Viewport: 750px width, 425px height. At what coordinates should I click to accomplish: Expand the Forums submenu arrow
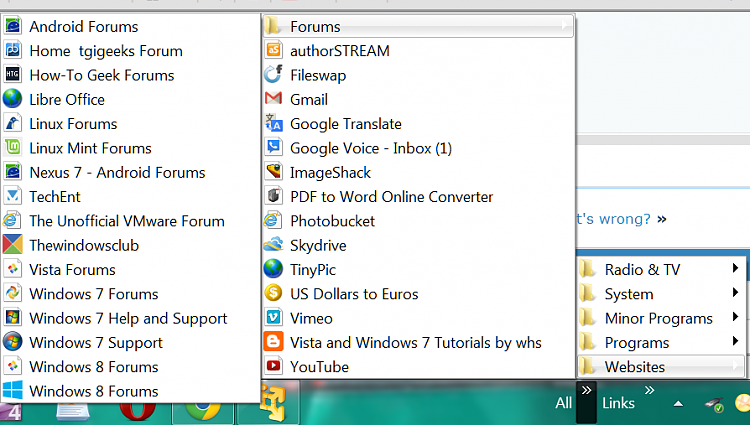click(565, 26)
